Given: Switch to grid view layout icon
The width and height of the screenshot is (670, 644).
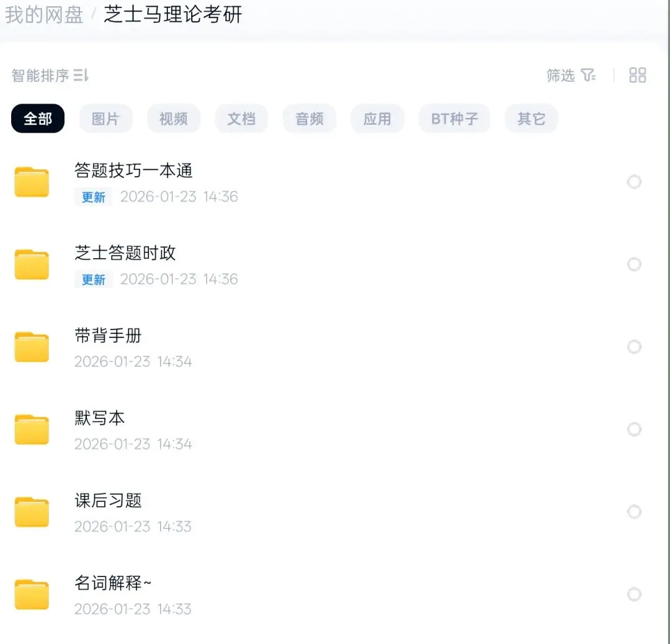Looking at the screenshot, I should [637, 75].
